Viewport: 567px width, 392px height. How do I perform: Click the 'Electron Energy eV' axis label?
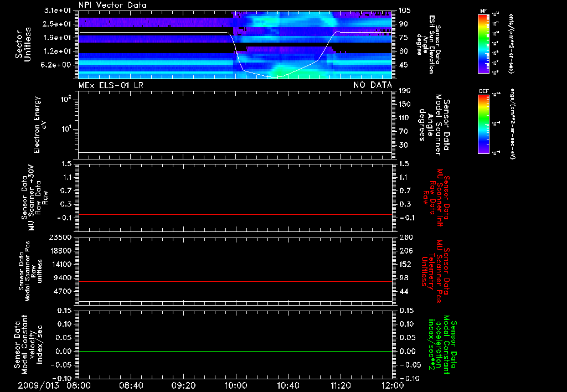[x=40, y=125]
